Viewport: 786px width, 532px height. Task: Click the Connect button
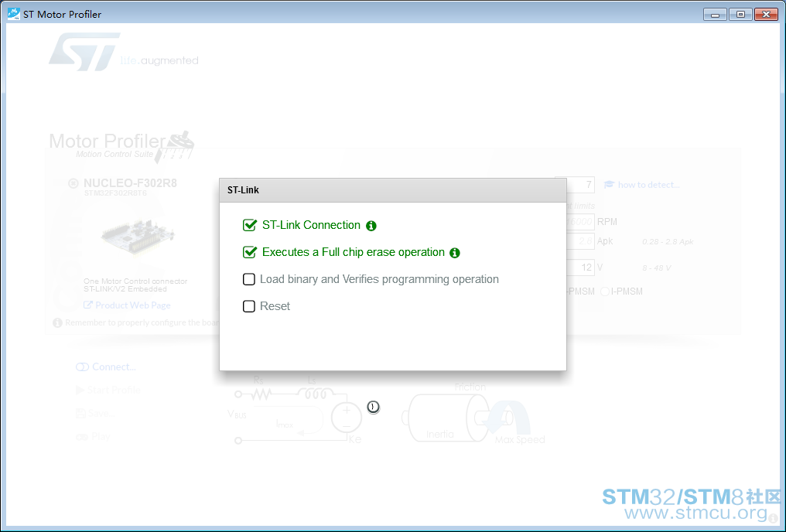click(106, 367)
